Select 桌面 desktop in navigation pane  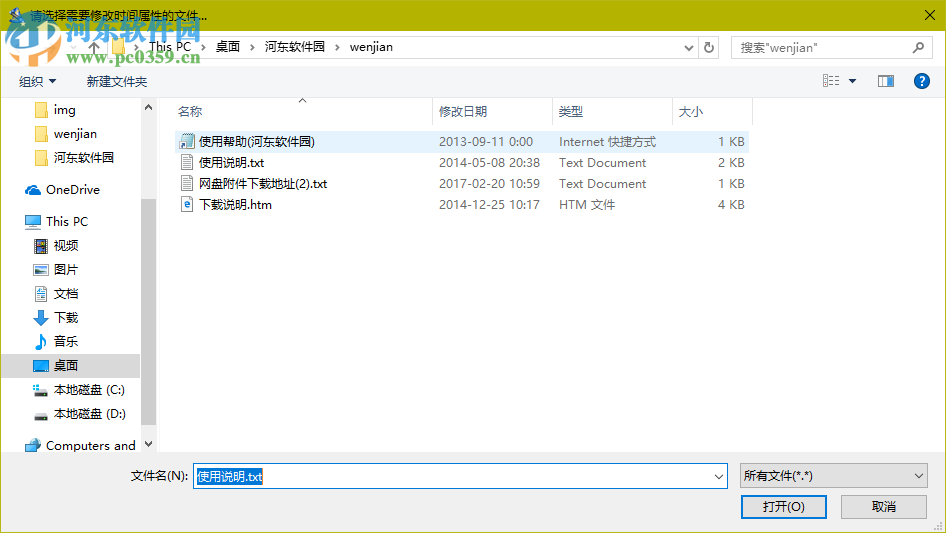(71, 366)
